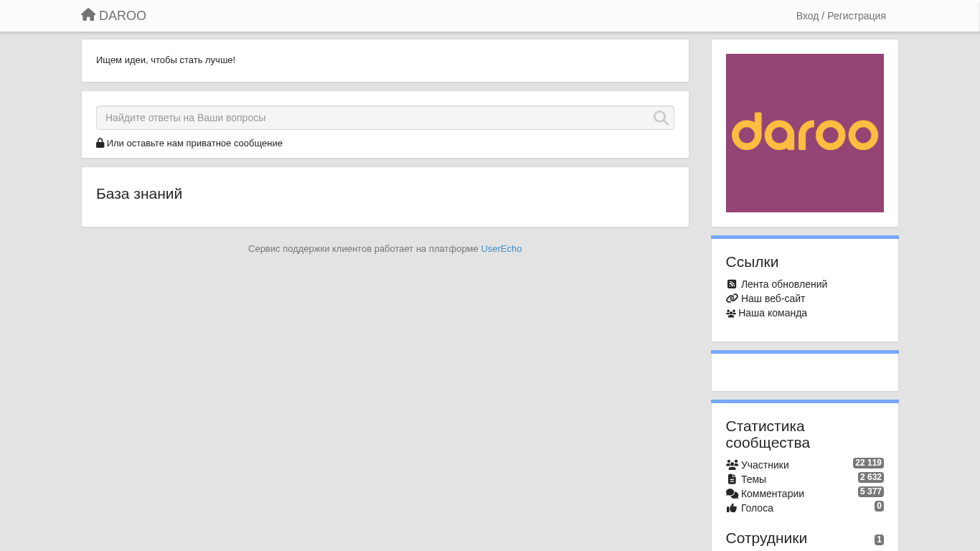Open the UserEcho platform link
The height and width of the screenshot is (551, 980).
tap(501, 249)
